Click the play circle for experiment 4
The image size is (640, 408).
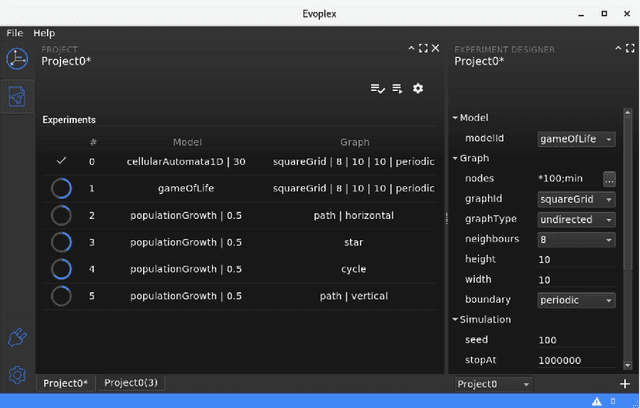(61, 269)
